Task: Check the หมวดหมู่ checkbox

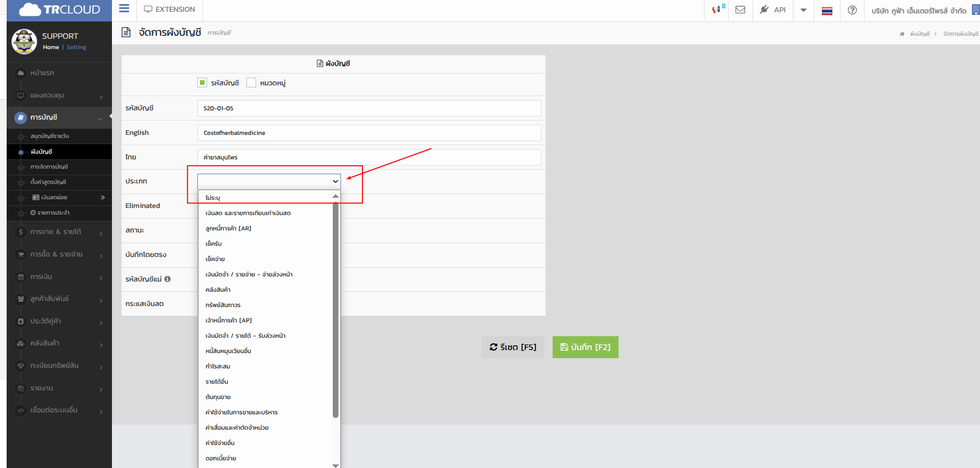Action: coord(251,83)
